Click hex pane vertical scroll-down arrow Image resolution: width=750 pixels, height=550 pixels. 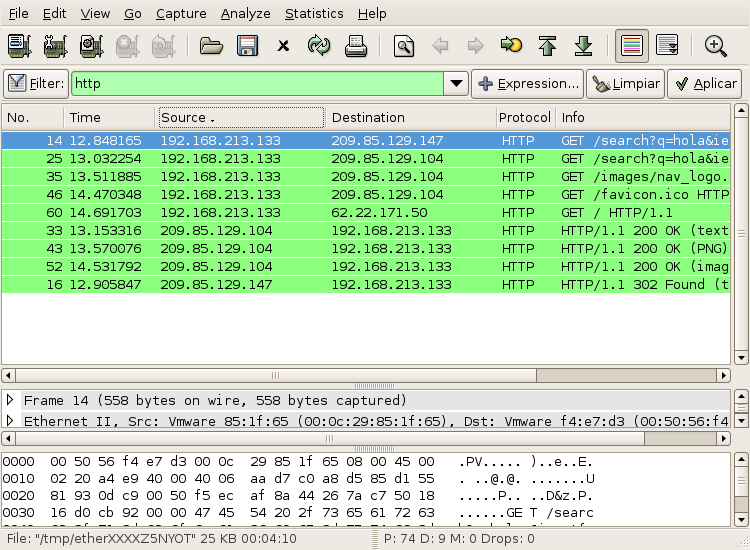coord(741,519)
